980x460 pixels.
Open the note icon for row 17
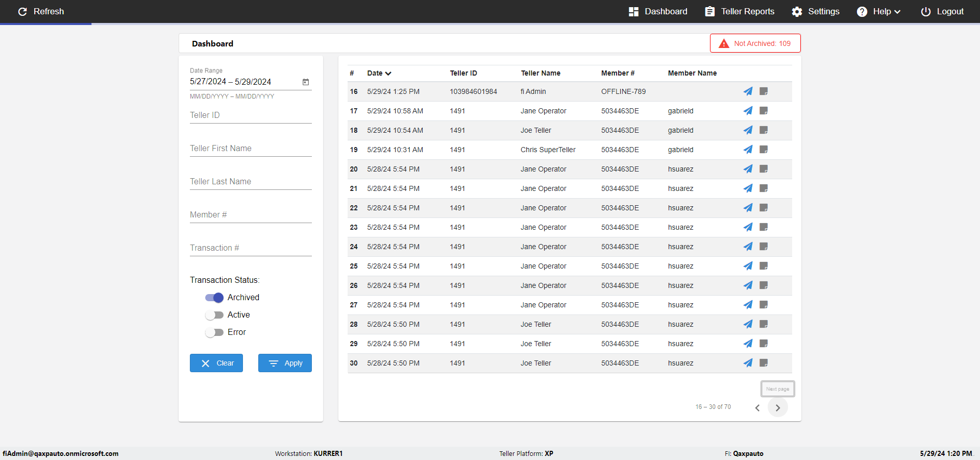(x=764, y=111)
